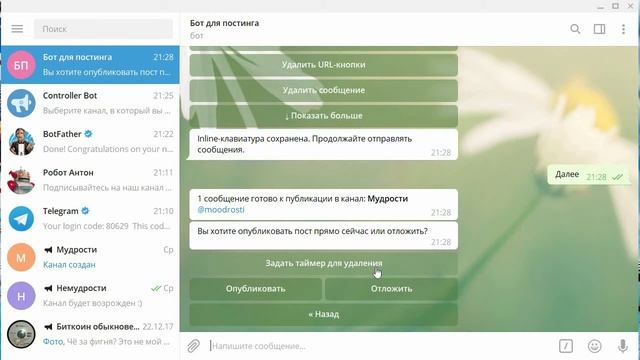Click the Telegram verified badge
The height and width of the screenshot is (360, 640).
click(85, 211)
